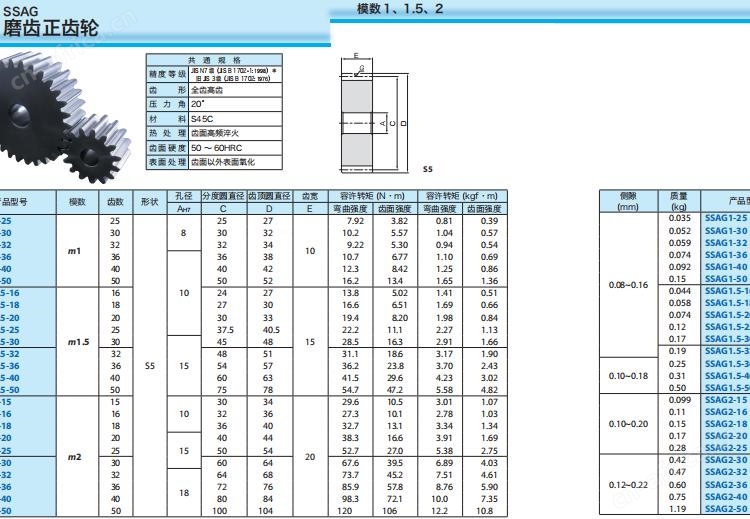The height and width of the screenshot is (519, 750).
Task: Click the 共通规格 table header
Action: pyautogui.click(x=214, y=60)
